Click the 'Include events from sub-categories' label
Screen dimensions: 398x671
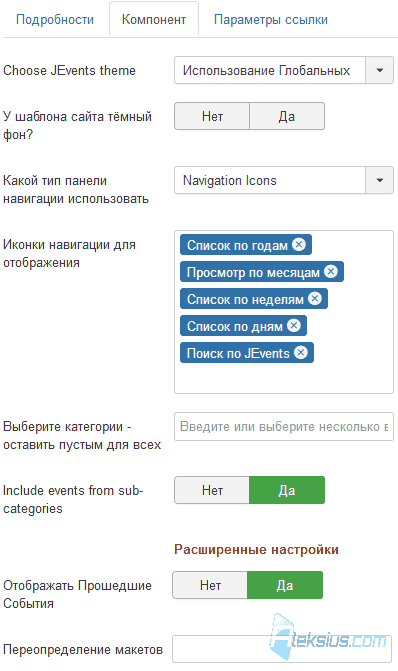(73, 499)
